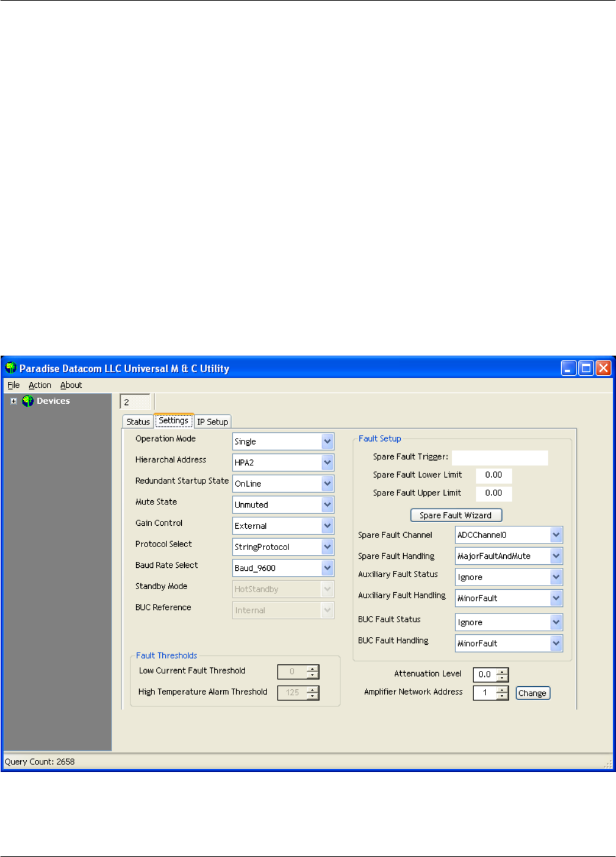Increase the Attenuation Level with up arrow
Viewport: 616px width, 857px height.
point(503,672)
